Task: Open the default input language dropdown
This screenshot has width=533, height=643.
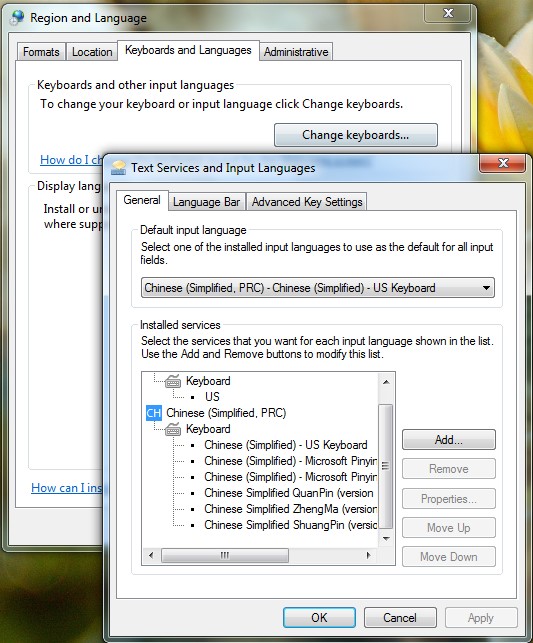Action: click(x=318, y=288)
